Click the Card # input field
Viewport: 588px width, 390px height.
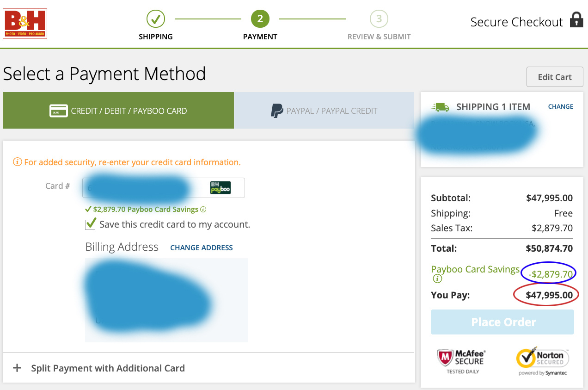(x=143, y=188)
